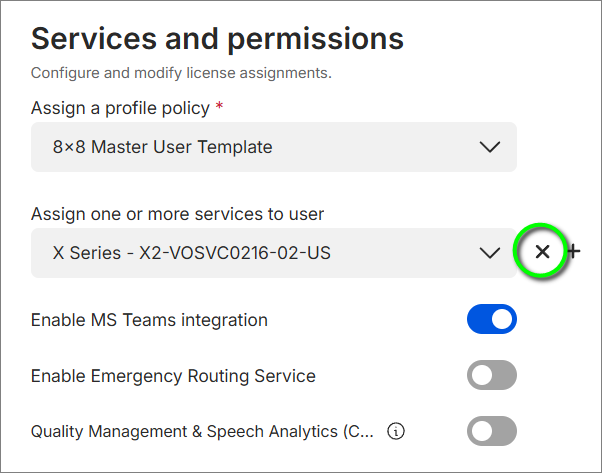Click the red required asterisk on profile policy

219,106
